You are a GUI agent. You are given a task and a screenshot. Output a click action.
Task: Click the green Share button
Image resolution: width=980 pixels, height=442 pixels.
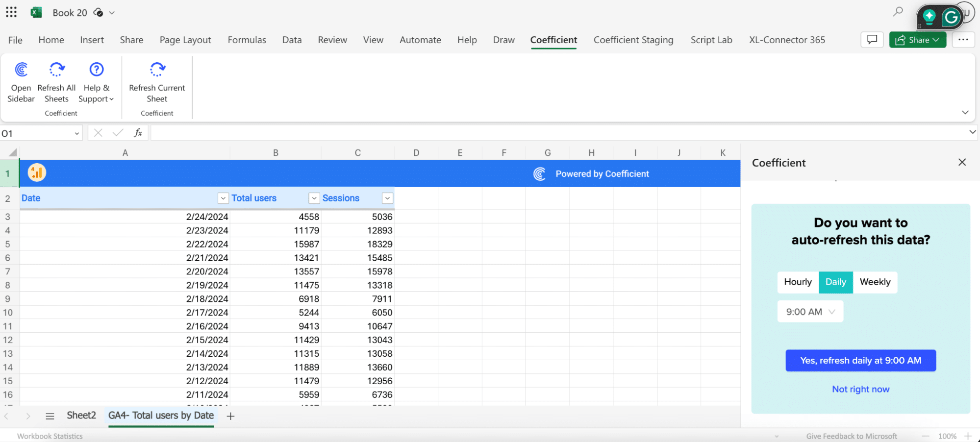click(917, 40)
